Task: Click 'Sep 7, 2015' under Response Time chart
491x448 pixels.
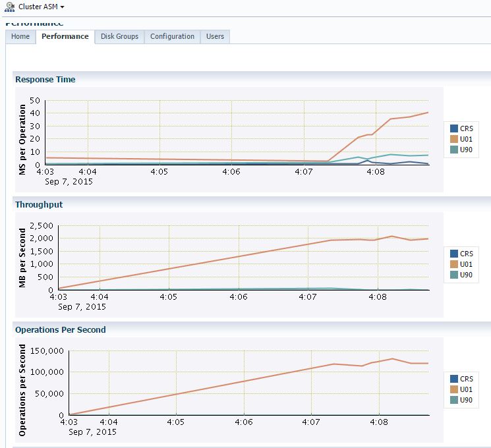Action: 69,182
